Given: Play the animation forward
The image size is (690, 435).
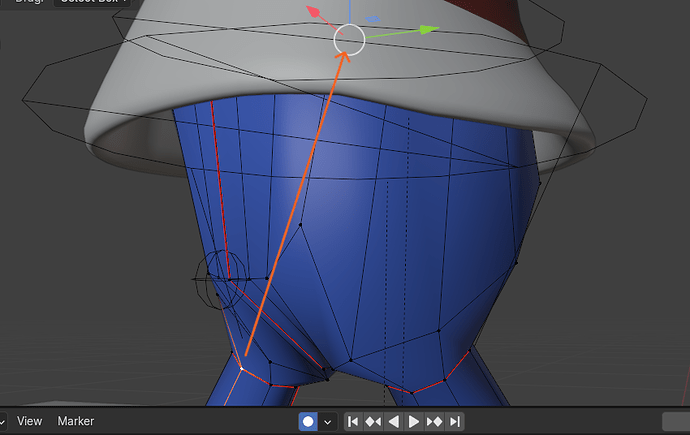Looking at the screenshot, I should click(x=414, y=422).
